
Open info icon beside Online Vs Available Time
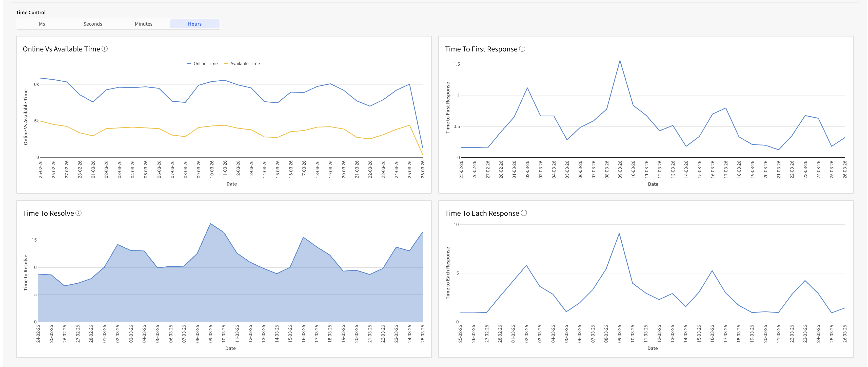pos(105,49)
